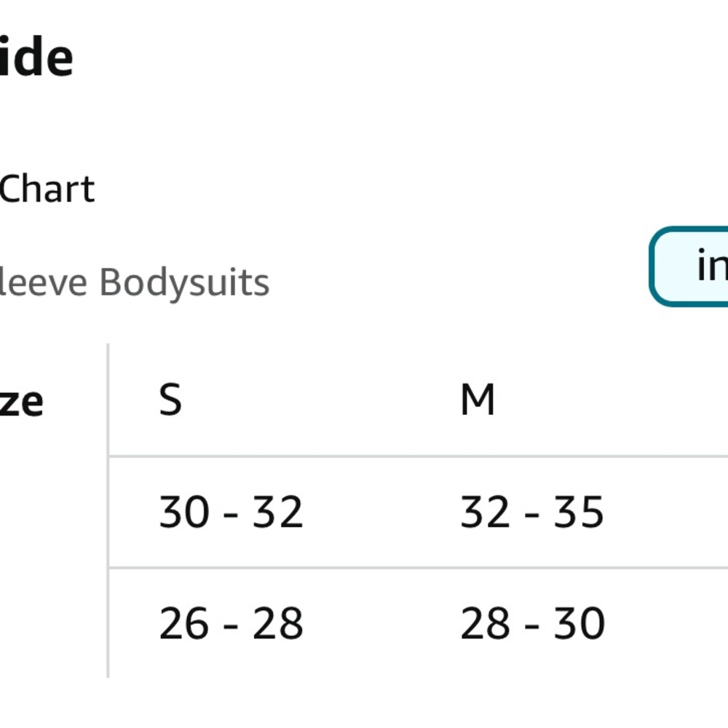Click the number 28 under M column
728x728 pixels.
tap(485, 623)
